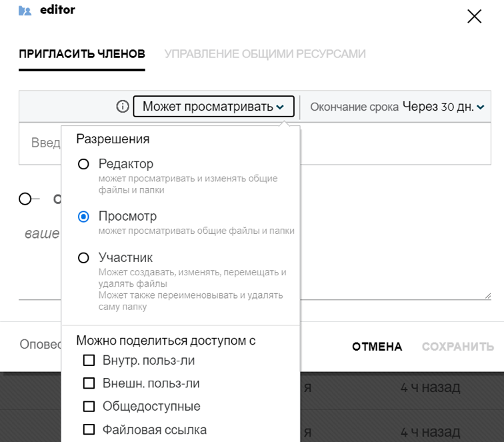
Task: Click the member invitation input field
Action: pos(400,143)
